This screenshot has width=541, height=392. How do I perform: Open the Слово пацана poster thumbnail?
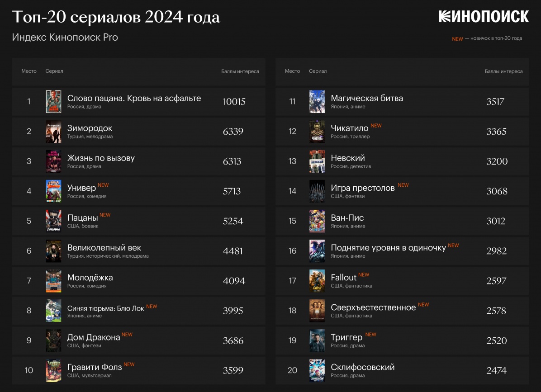point(53,101)
